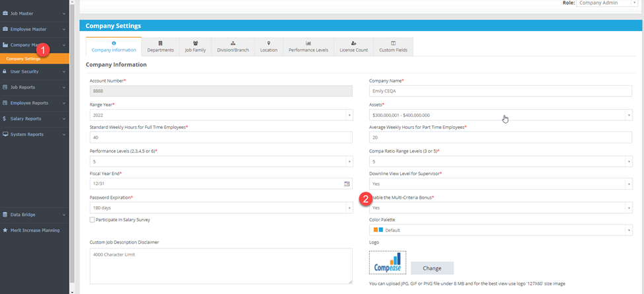644x294 pixels.
Task: Click the Account Number field showing 8888
Action: coord(221,91)
